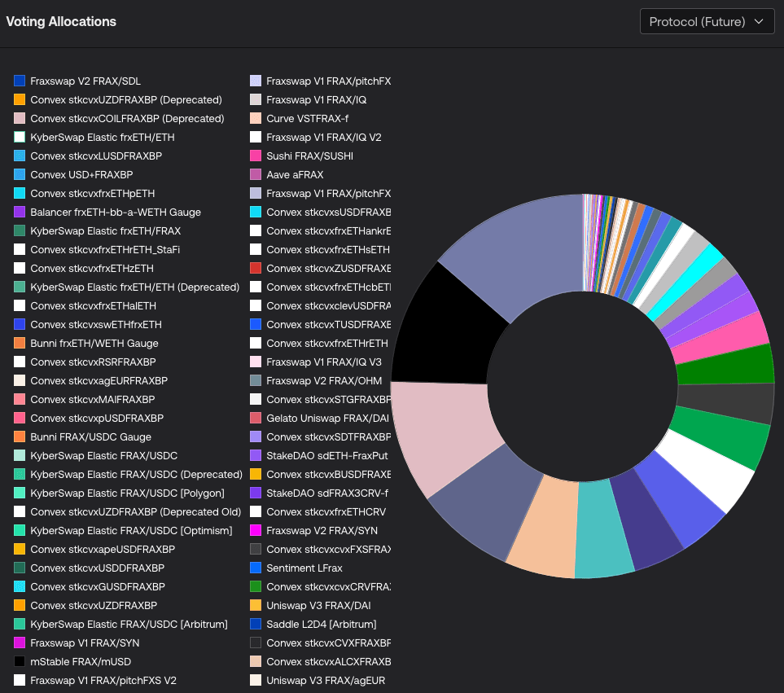The image size is (784, 693).
Task: Open the Protocol (Future) dropdown
Action: 706,22
